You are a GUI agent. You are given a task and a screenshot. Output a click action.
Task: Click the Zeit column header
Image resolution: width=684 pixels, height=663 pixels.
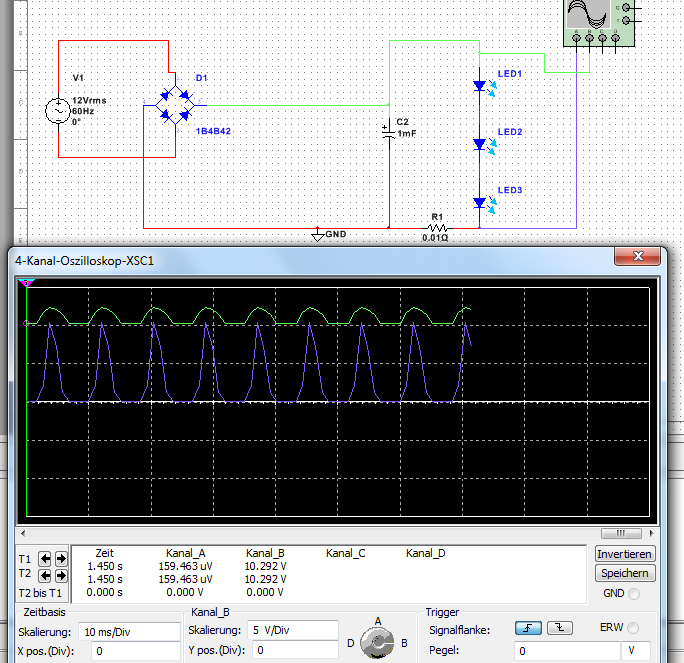[x=105, y=553]
